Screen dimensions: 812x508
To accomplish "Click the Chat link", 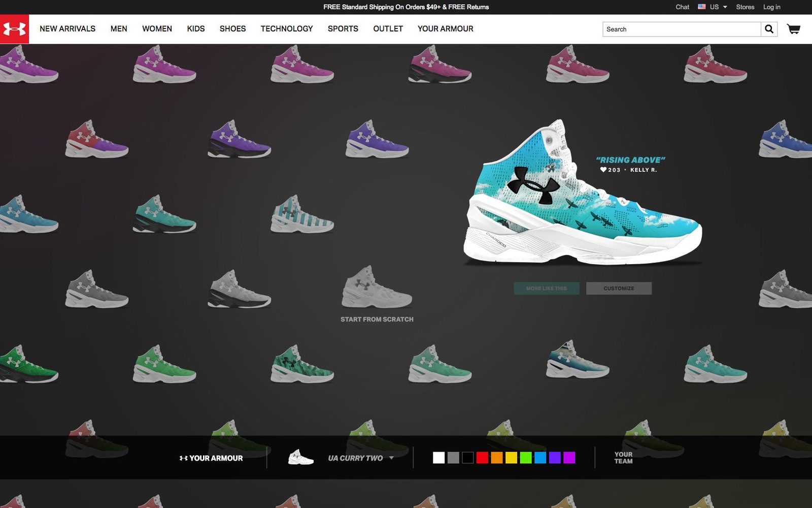I will pyautogui.click(x=683, y=7).
